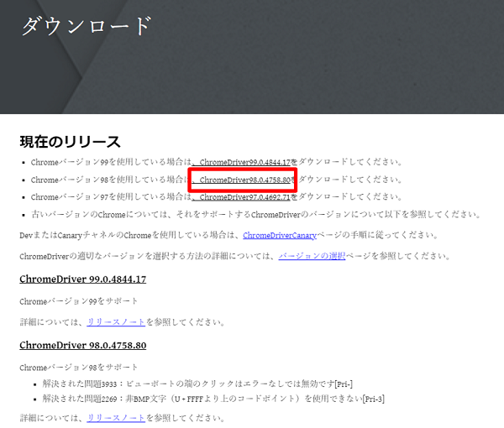Open リリースノート link under ChromeDriver 99.0.4844.17

(x=116, y=322)
